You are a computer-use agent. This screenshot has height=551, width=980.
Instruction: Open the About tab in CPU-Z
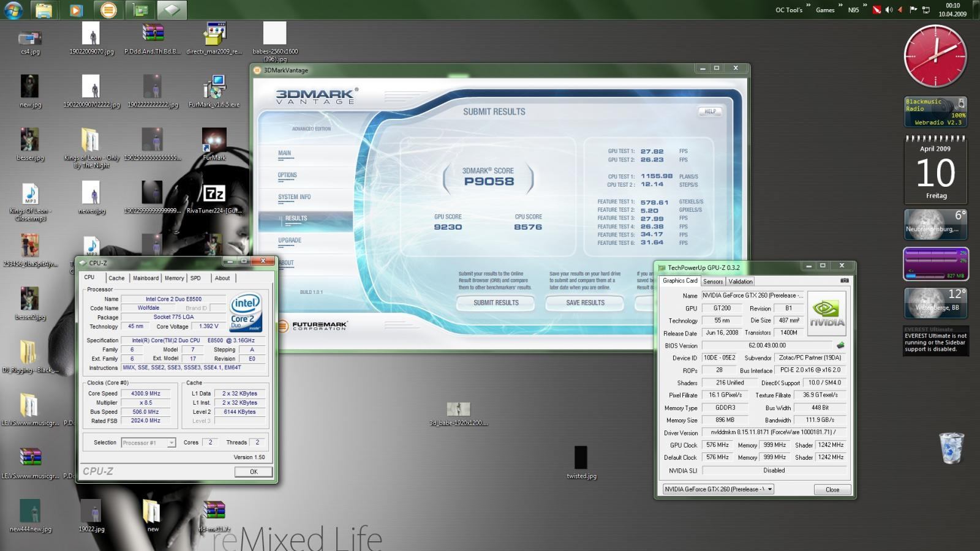[222, 278]
